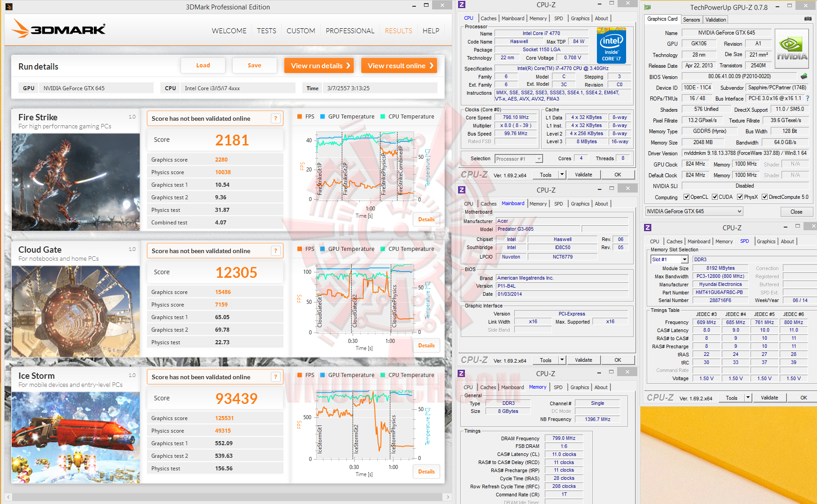Click the 3DMark title bar app icon
Viewport: 817px width, 504px height.
[x=9, y=7]
